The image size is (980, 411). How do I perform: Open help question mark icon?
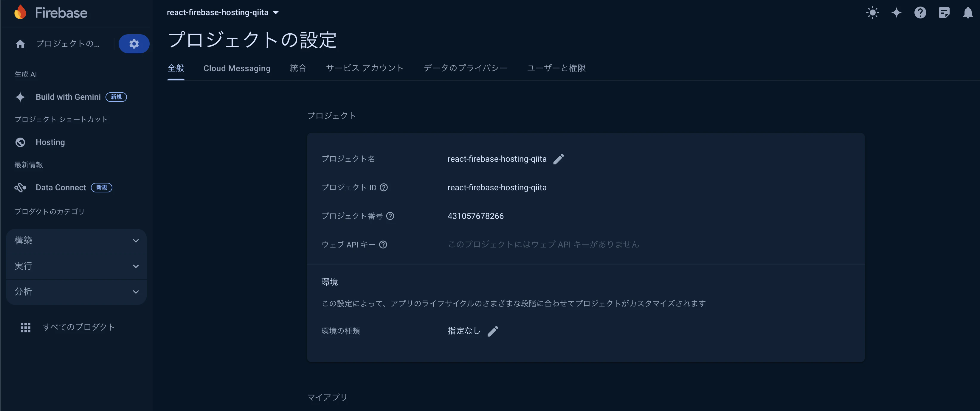point(920,13)
